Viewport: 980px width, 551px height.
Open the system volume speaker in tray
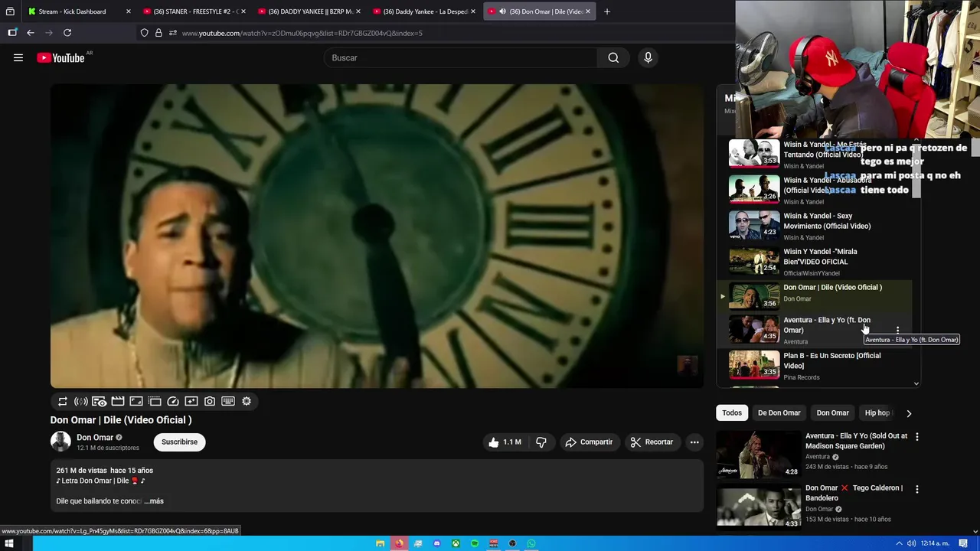(911, 543)
